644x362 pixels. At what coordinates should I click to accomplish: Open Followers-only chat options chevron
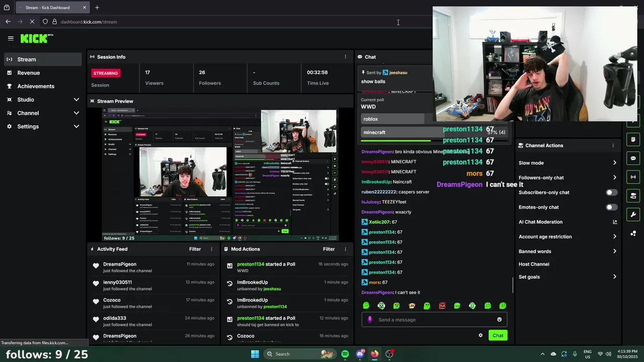click(614, 177)
